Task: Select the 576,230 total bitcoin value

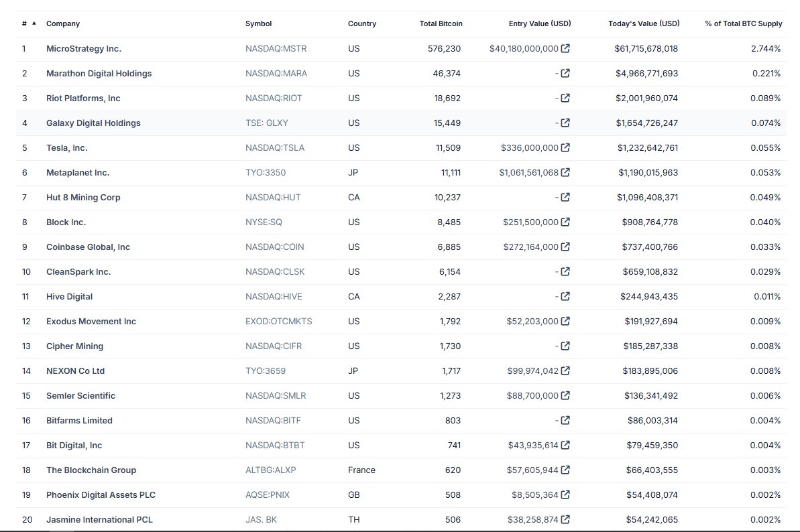Action: click(x=444, y=49)
